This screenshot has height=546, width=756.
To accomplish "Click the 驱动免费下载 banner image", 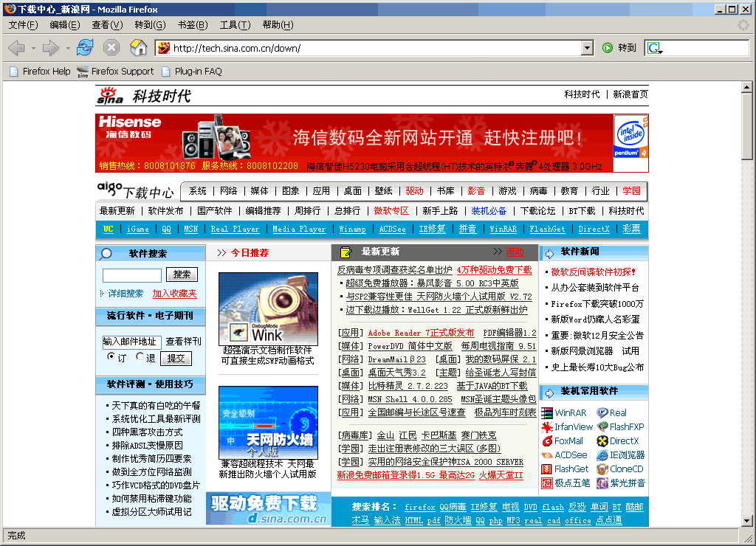I will (269, 509).
